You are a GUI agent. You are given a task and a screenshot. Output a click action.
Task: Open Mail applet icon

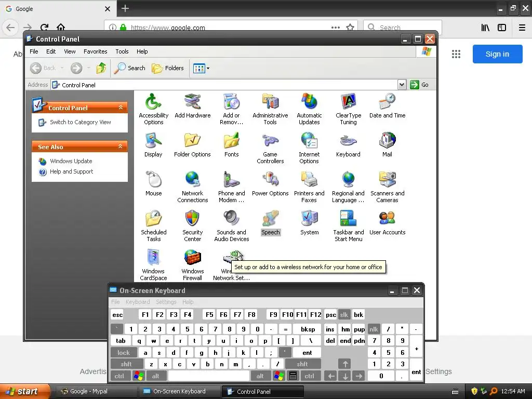[387, 144]
